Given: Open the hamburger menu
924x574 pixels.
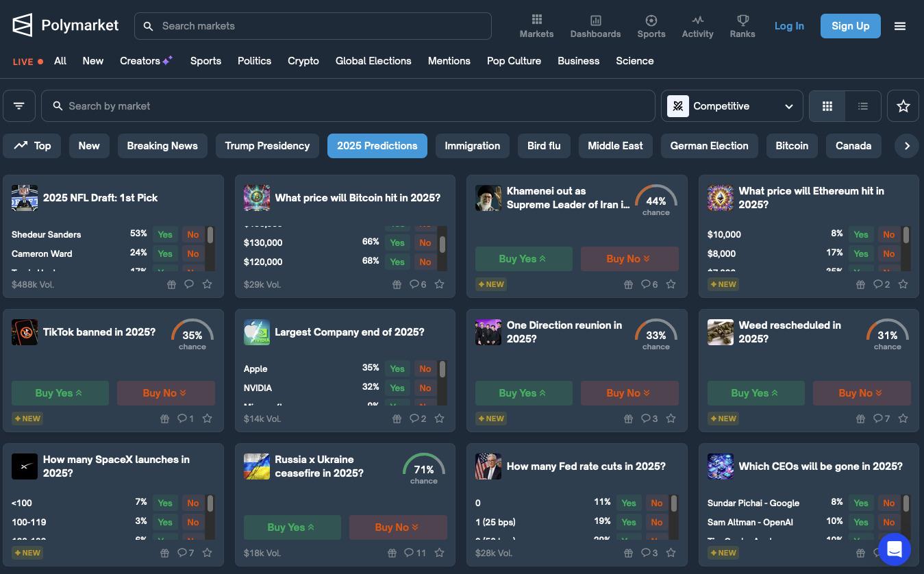Looking at the screenshot, I should coord(900,26).
